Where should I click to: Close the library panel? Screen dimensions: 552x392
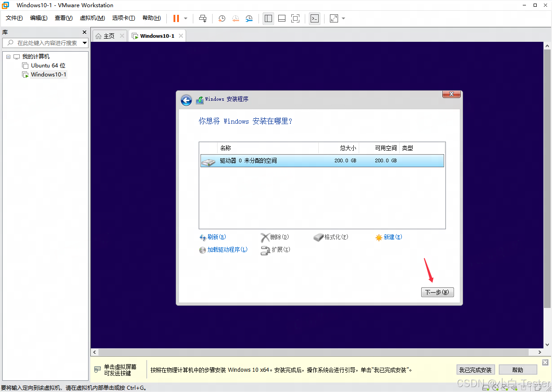[85, 32]
